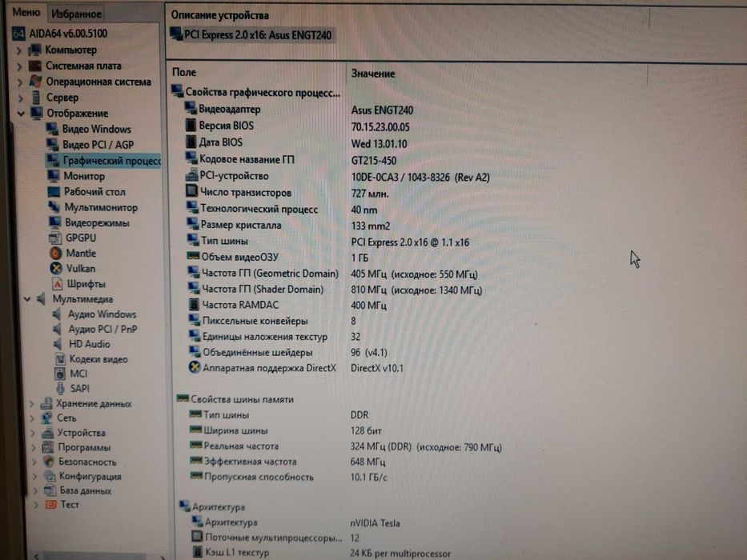Click the Операционная система Windows icon

tap(36, 82)
